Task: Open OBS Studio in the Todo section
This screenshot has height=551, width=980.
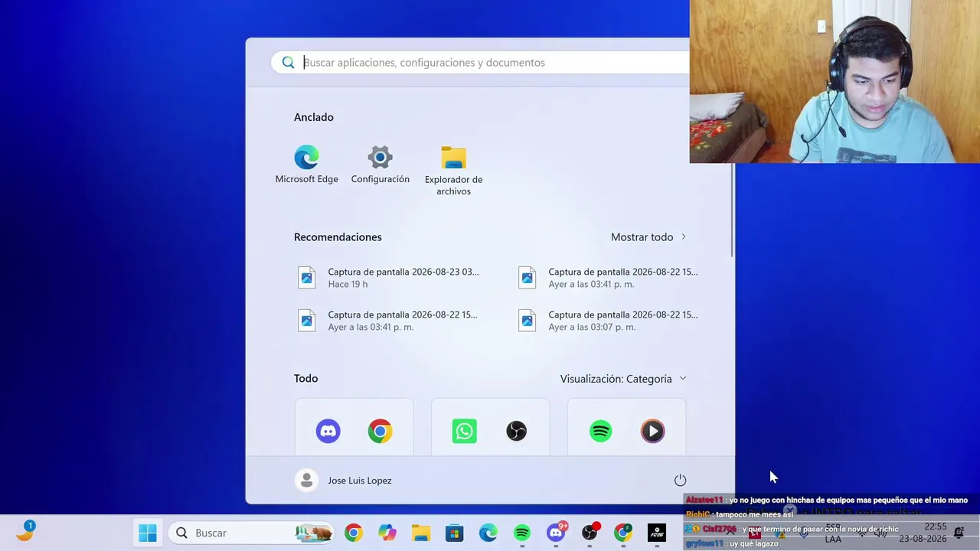Action: [516, 431]
